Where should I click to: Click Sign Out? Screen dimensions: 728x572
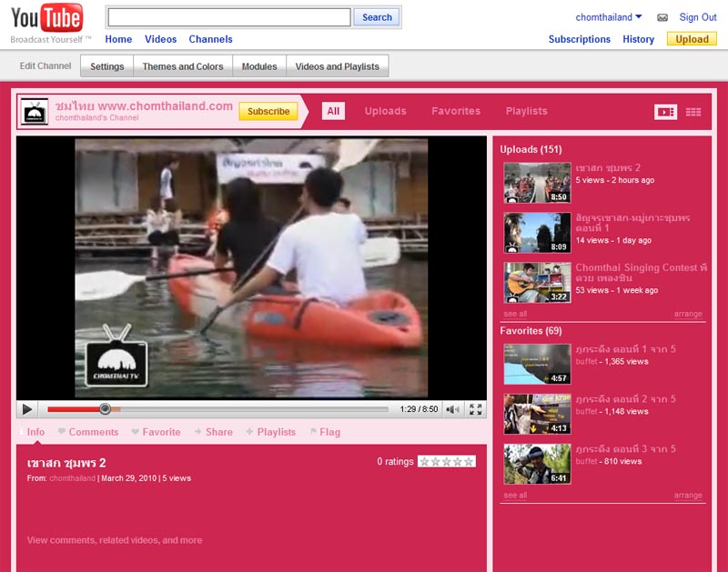[698, 17]
